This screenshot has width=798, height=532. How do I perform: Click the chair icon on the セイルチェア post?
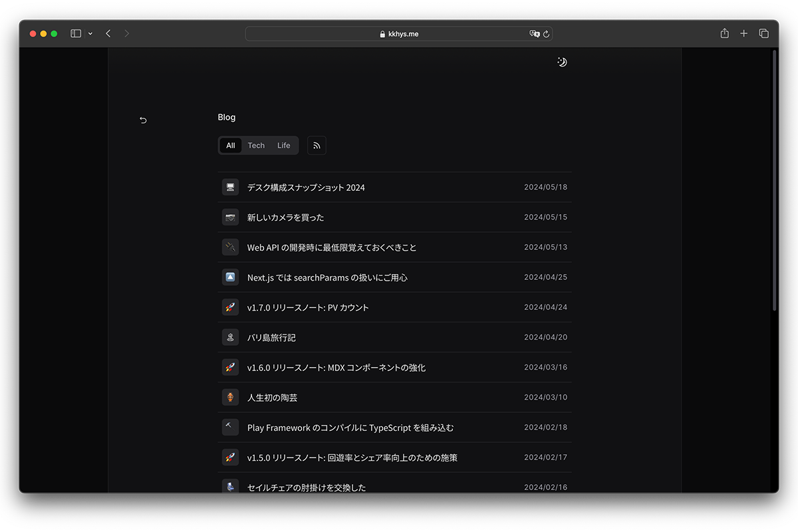(230, 486)
